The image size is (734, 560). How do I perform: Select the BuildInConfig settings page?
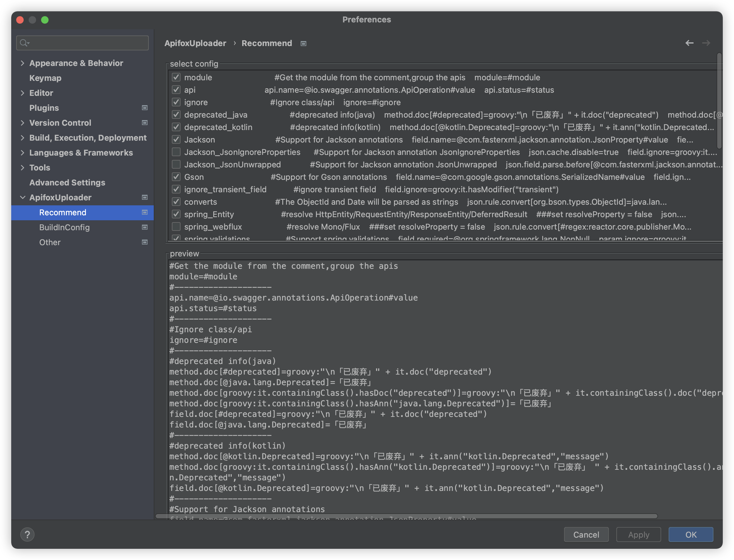pos(64,227)
